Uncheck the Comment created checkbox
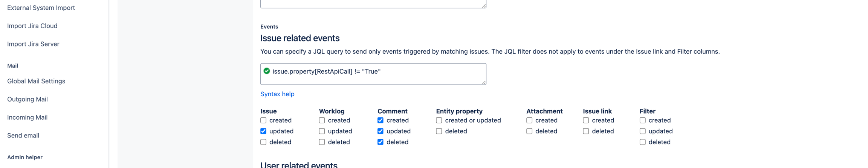The image size is (868, 168). (x=381, y=120)
